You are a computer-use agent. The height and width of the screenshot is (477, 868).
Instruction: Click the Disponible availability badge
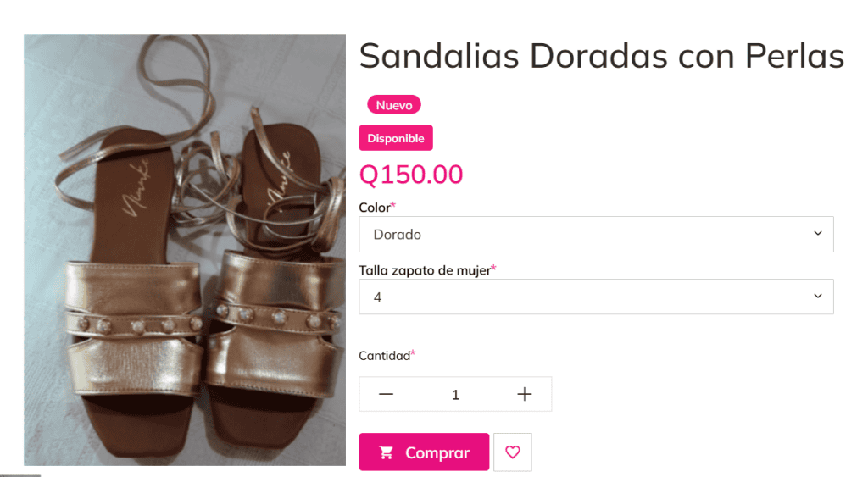click(x=396, y=138)
